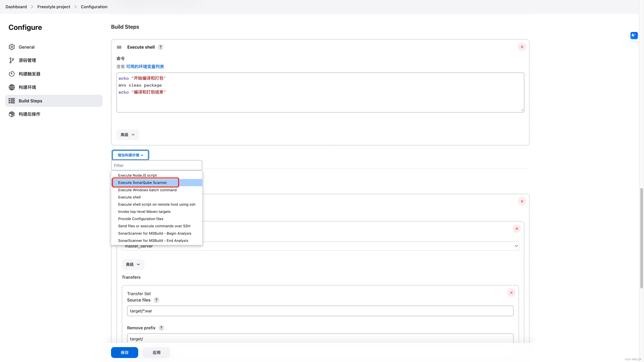Click the 构建环境 build environment icon
Image resolution: width=644 pixels, height=362 pixels.
tap(12, 87)
